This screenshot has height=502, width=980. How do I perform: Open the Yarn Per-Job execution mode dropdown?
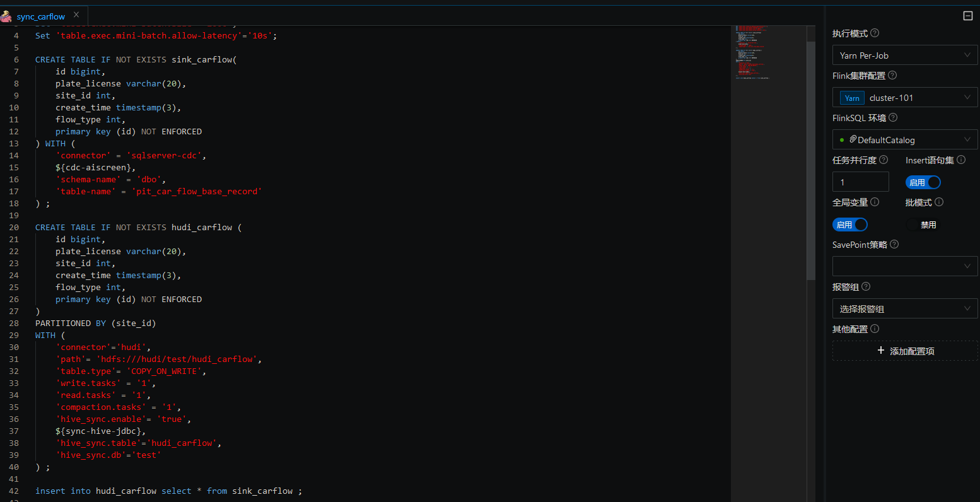pyautogui.click(x=905, y=55)
